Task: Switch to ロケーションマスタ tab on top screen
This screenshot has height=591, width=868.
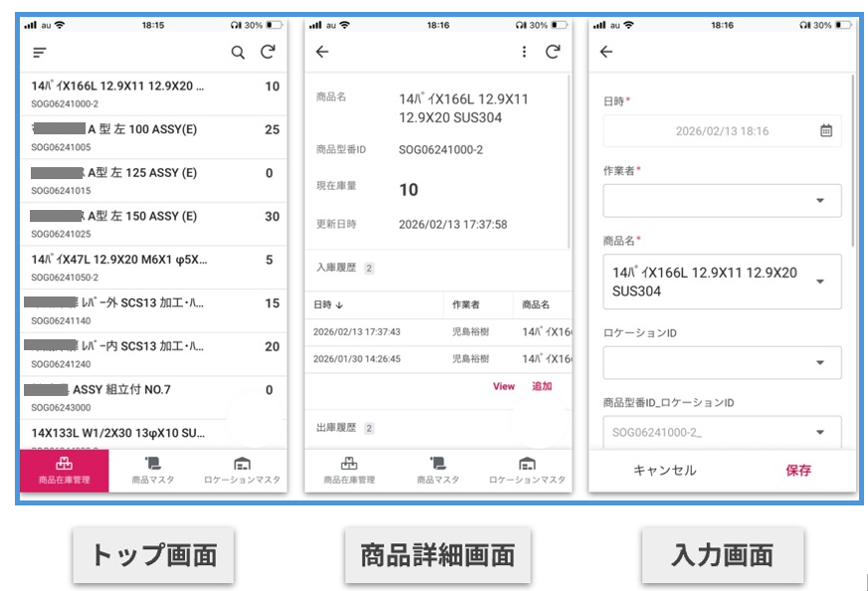Action: (241, 471)
